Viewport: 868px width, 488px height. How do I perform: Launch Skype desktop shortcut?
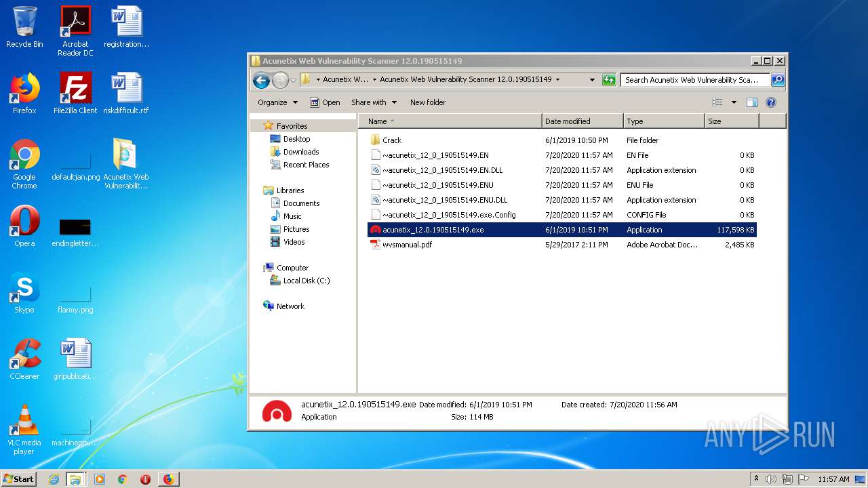coord(24,293)
